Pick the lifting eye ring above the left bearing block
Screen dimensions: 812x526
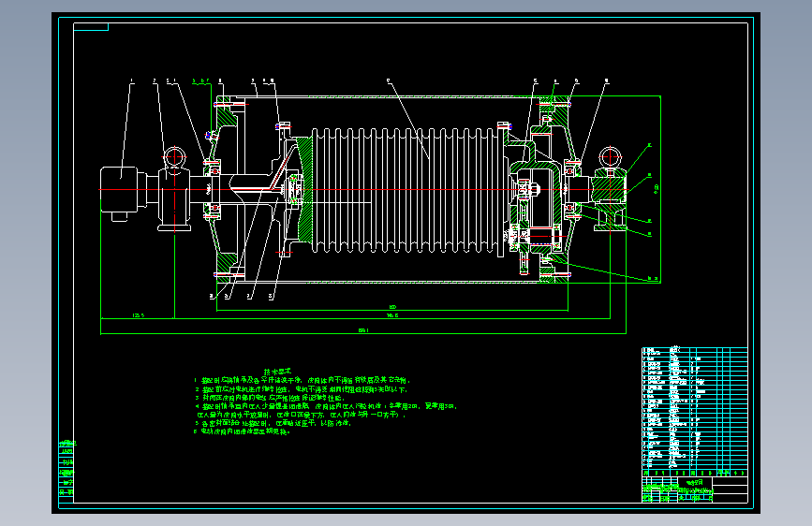[174, 157]
